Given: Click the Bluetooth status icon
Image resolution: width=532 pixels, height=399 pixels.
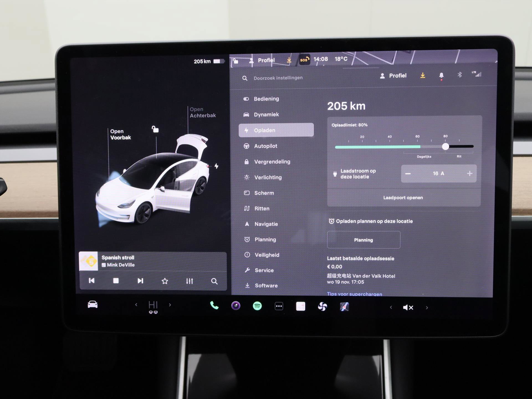Looking at the screenshot, I should click(x=460, y=75).
